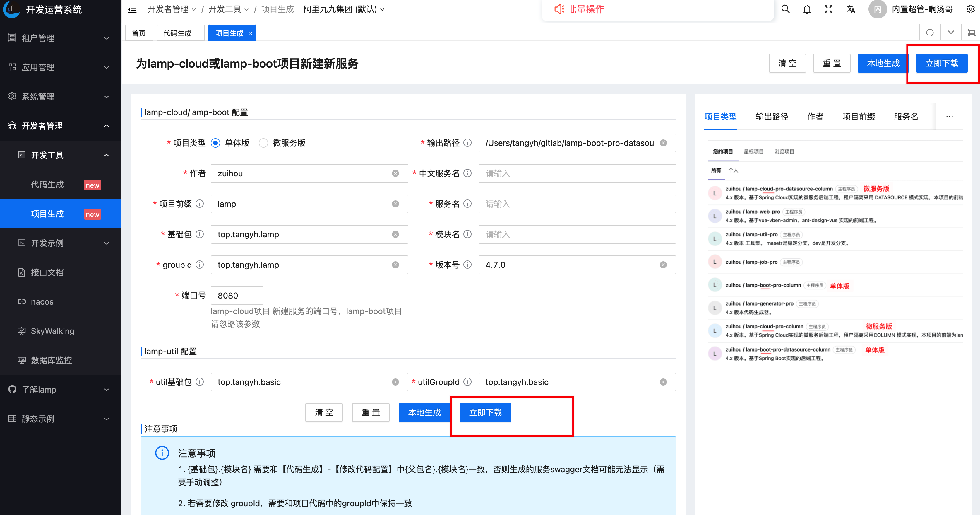Select the 单体版 radio button
This screenshot has width=980, height=515.
click(x=215, y=143)
